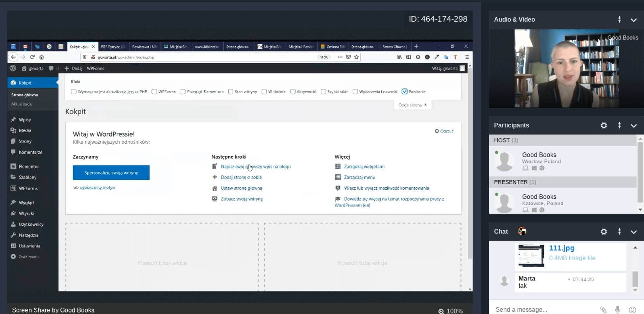
Task: Click the wybierz inny motyw link
Action: pos(97,187)
